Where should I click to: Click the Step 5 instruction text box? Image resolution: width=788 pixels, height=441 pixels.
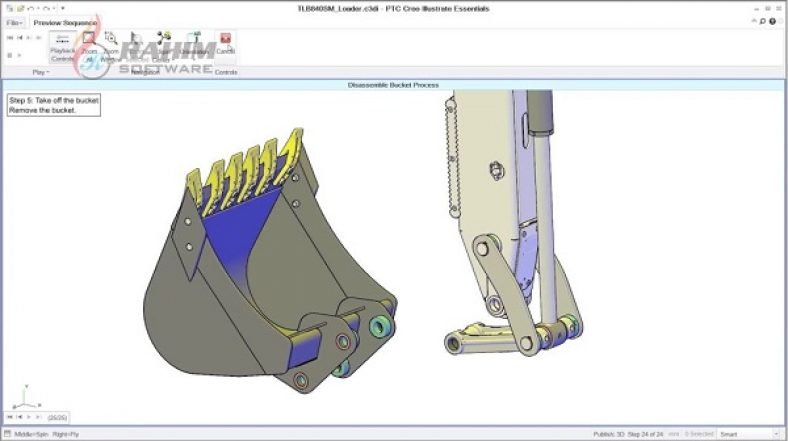(54, 105)
